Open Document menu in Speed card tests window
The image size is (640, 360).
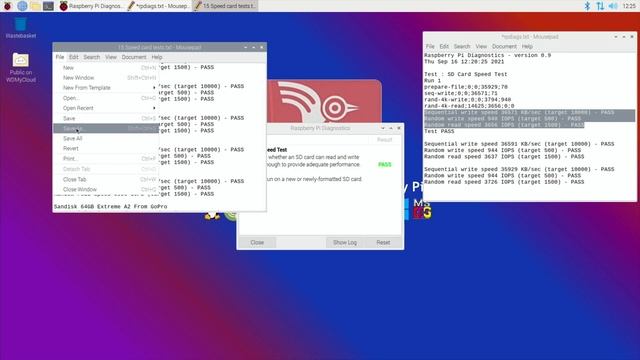134,57
